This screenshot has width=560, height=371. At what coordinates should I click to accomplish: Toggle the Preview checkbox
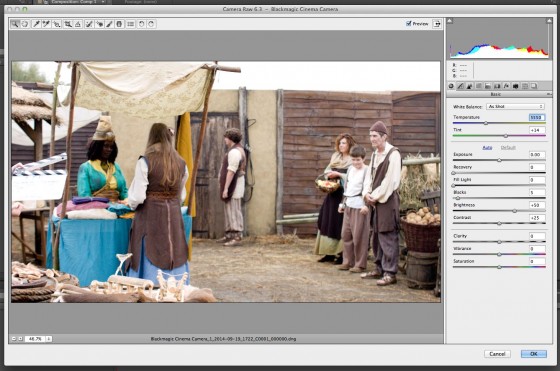point(409,24)
